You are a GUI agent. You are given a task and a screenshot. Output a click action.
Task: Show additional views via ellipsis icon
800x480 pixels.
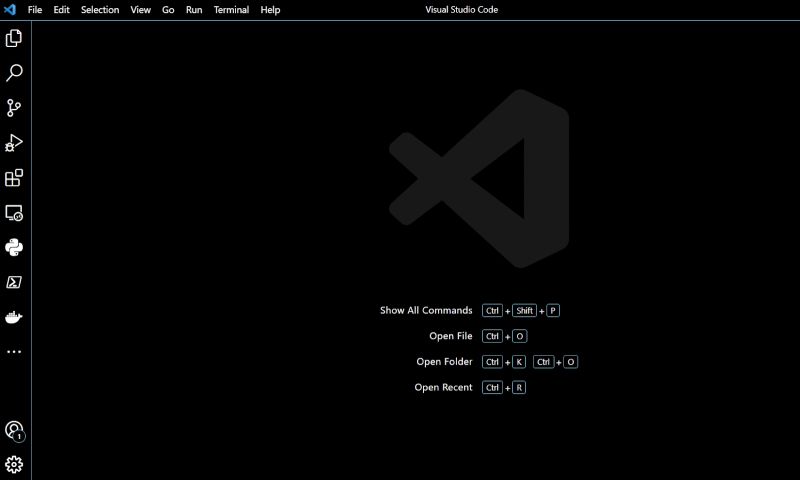pyautogui.click(x=14, y=351)
